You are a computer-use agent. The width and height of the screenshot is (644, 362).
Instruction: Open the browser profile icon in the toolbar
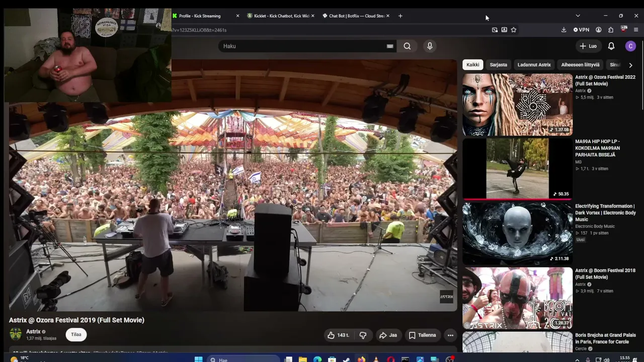coord(598,30)
